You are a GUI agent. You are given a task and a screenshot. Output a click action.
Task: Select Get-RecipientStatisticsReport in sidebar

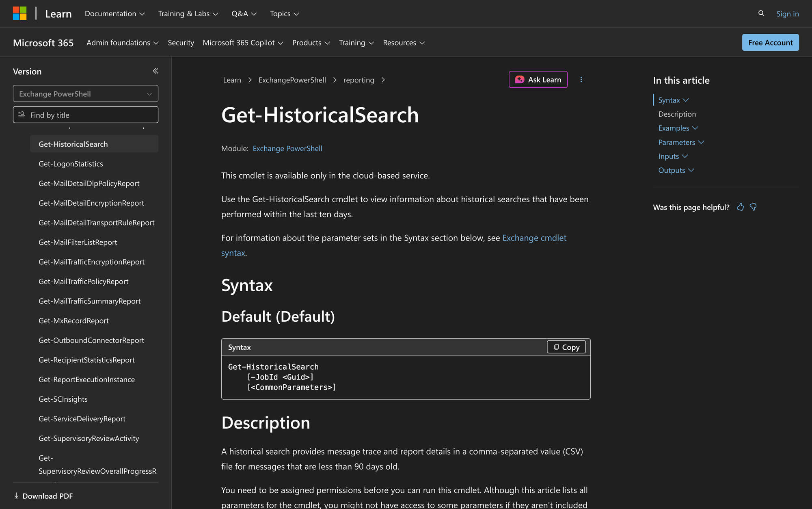(86, 360)
